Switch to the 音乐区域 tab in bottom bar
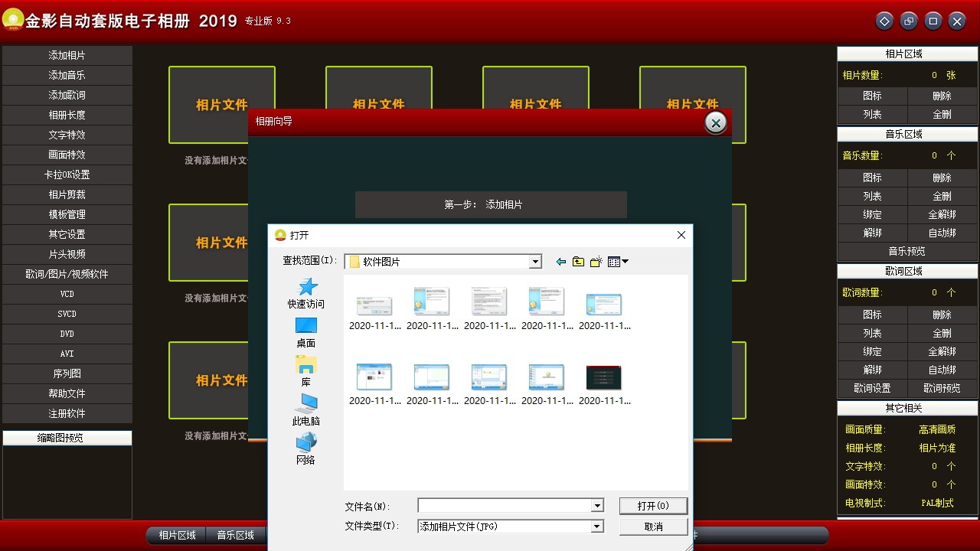 [x=235, y=535]
